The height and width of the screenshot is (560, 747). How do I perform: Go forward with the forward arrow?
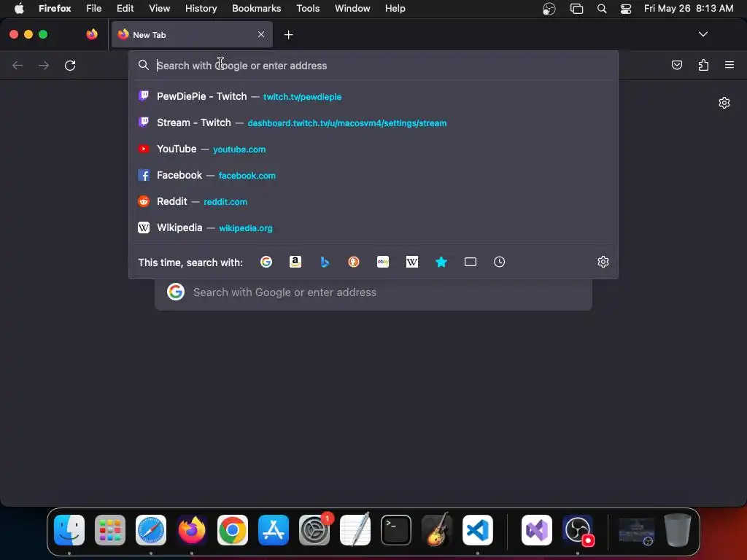pyautogui.click(x=44, y=65)
